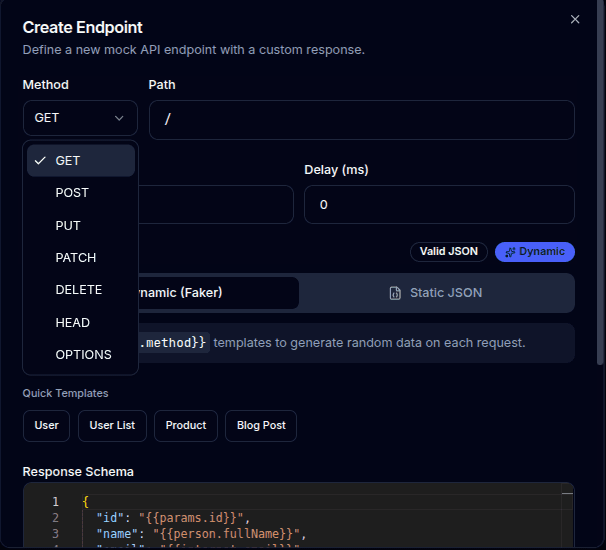
Task: Click the "name": "{{person.fullName}}" code line
Action: point(201,534)
